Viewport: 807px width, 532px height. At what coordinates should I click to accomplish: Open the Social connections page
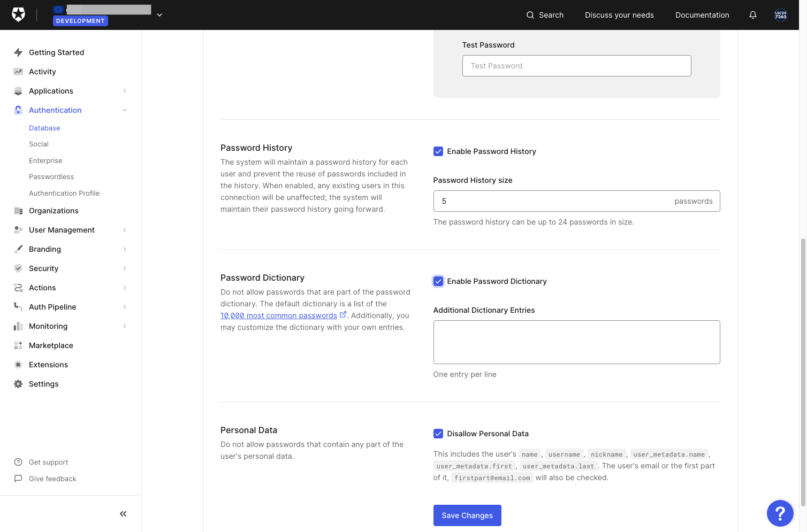39,144
